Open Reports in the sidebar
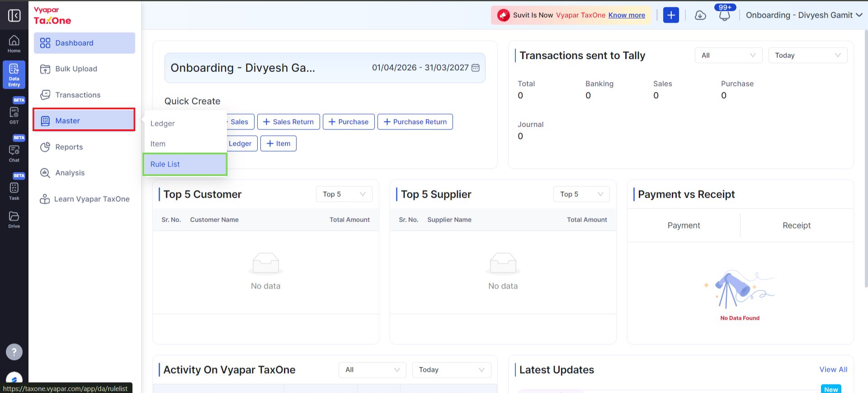Screen dimensions: 868x393 (85, 147)
